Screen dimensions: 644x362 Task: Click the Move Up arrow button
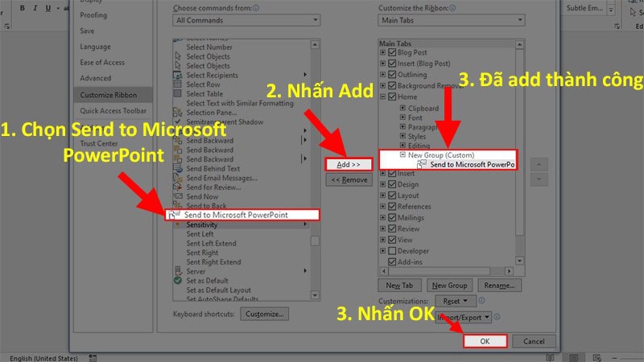(x=539, y=165)
